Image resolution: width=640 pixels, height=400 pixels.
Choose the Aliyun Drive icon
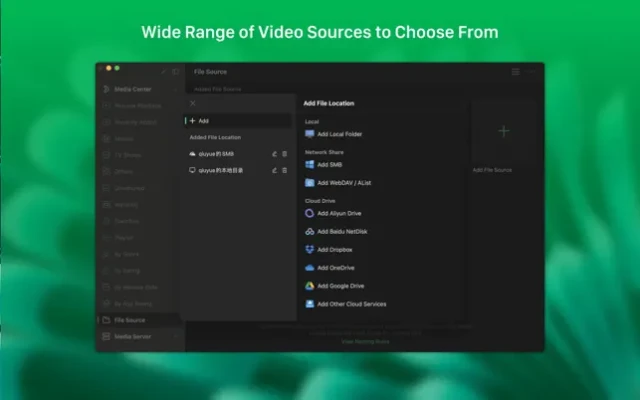[x=310, y=214]
